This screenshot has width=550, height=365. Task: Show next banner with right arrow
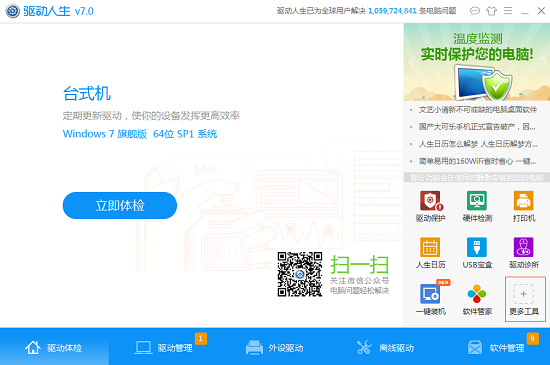(x=544, y=62)
